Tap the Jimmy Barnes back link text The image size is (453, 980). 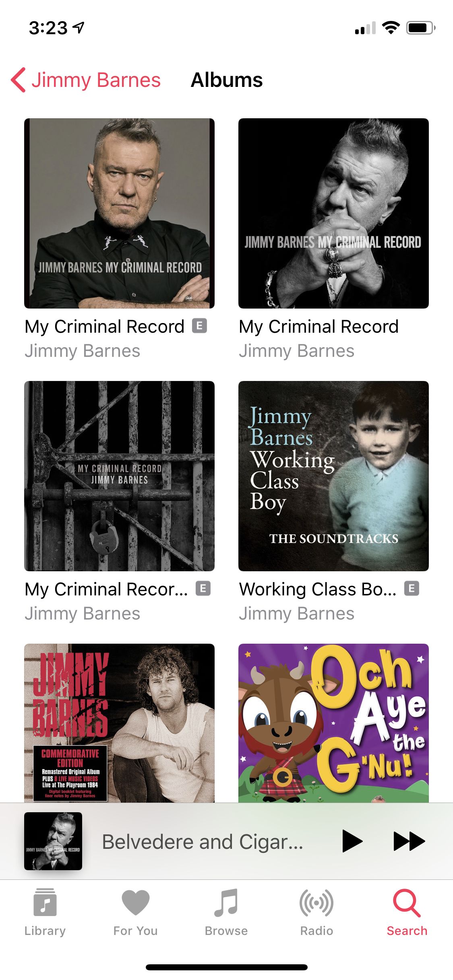tap(96, 80)
